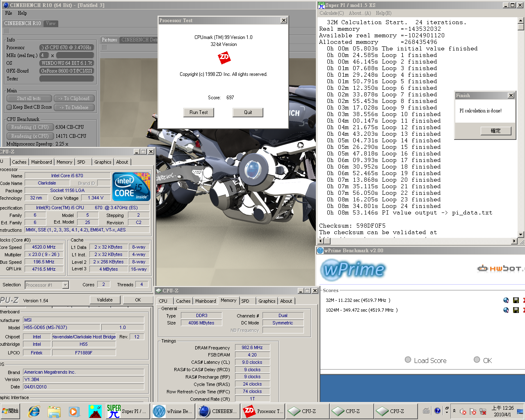Viewport: 525px width, 420px height.
Task: Open About tab in processor CPU-Z window
Action: point(122,162)
